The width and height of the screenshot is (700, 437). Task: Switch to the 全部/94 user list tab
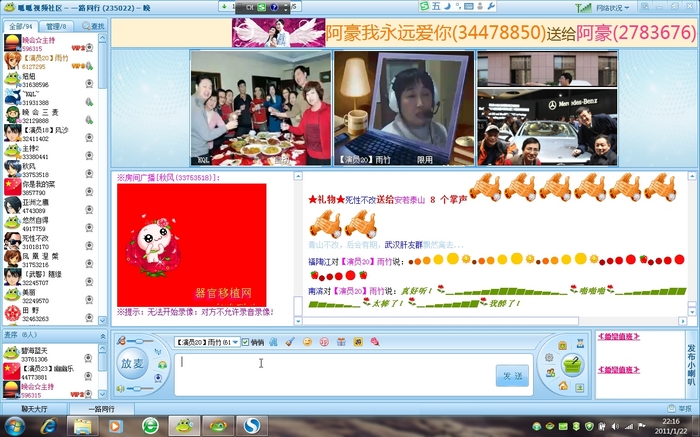[21, 26]
